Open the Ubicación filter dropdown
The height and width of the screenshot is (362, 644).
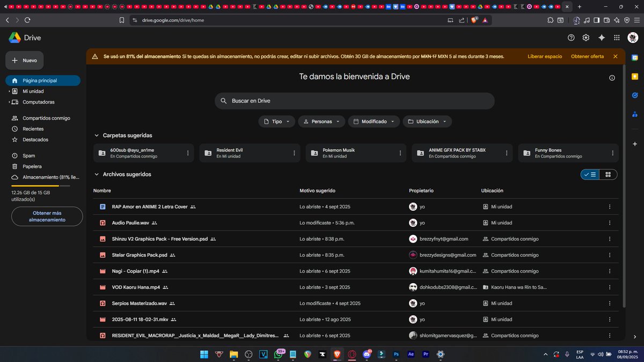427,122
